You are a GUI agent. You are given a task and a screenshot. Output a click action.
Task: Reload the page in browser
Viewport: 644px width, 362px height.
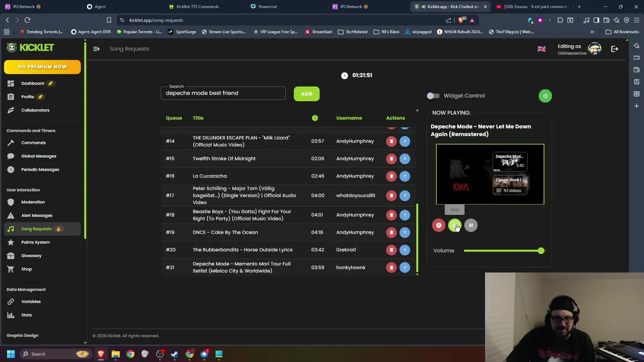[x=27, y=20]
